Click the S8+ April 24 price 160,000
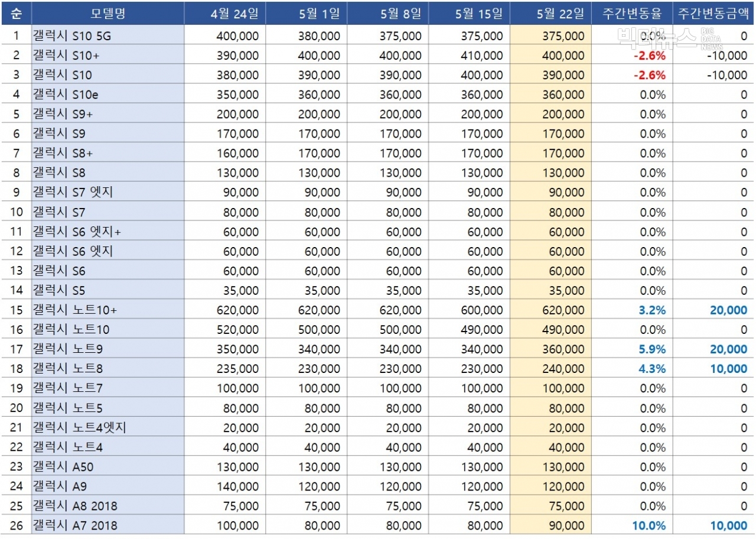The height and width of the screenshot is (539, 756). coord(237,153)
